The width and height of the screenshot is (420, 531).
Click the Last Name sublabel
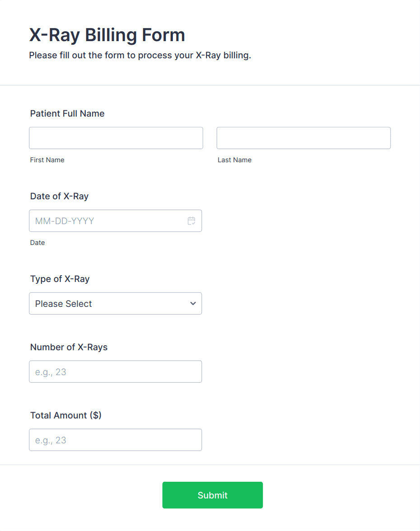click(x=234, y=160)
